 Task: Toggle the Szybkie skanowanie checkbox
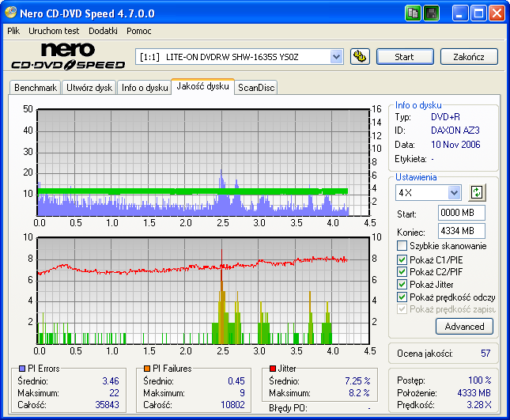pos(402,246)
